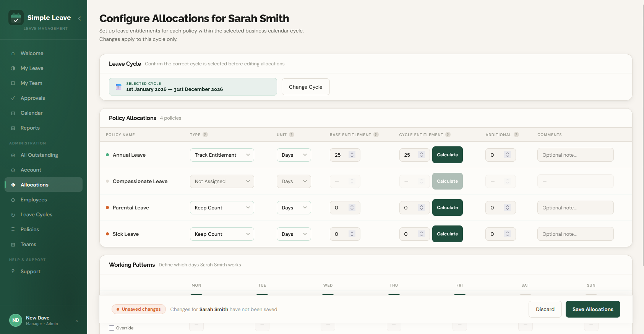Click the Change Cycle button
The image size is (644, 334).
tap(305, 87)
